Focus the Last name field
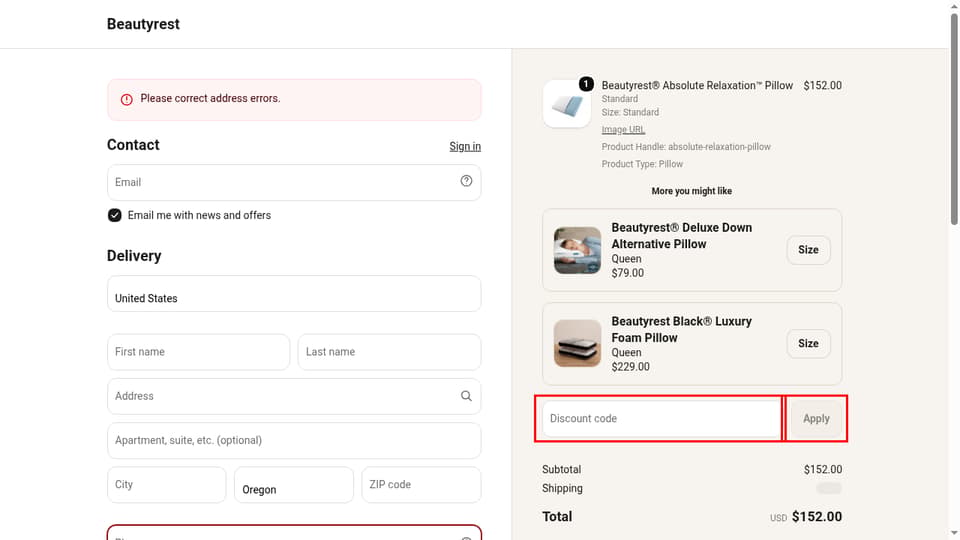The image size is (960, 540). [389, 352]
